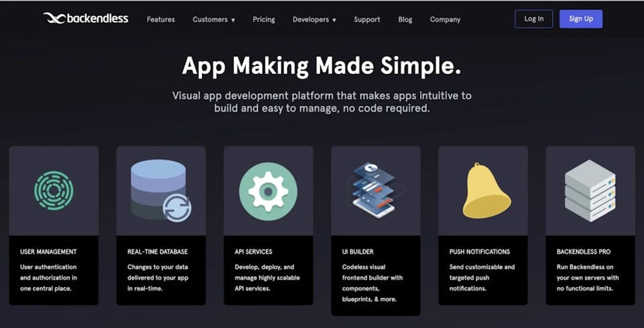644x328 pixels.
Task: Go to Pricing page
Action: 264,19
